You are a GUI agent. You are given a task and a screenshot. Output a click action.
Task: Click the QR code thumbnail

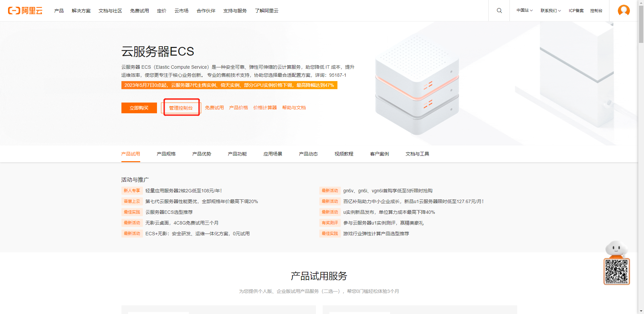616,271
